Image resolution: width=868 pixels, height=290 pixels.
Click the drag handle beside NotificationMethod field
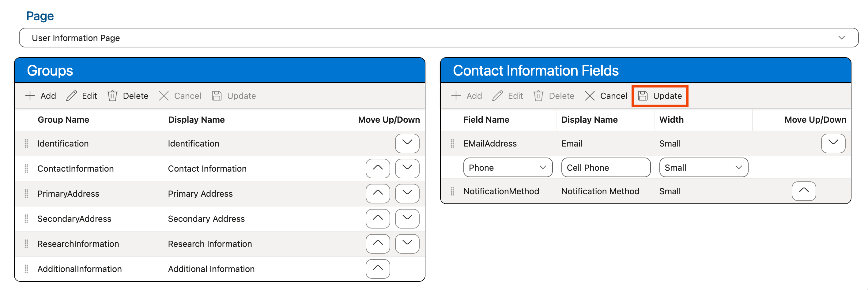pos(453,191)
